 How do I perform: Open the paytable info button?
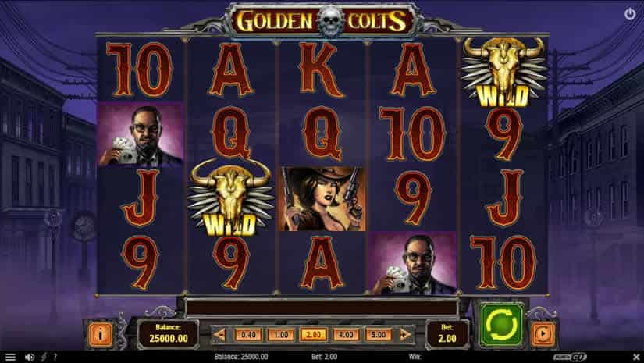[100, 333]
